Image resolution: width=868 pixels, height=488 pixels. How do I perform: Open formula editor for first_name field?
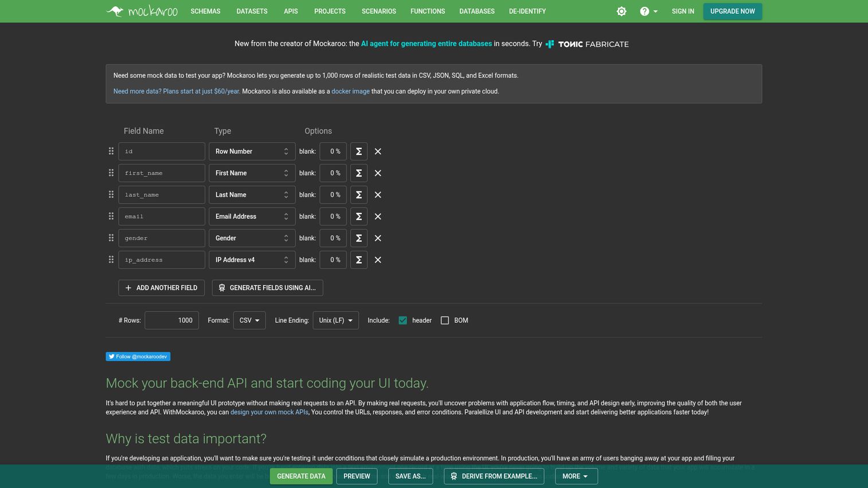[359, 173]
